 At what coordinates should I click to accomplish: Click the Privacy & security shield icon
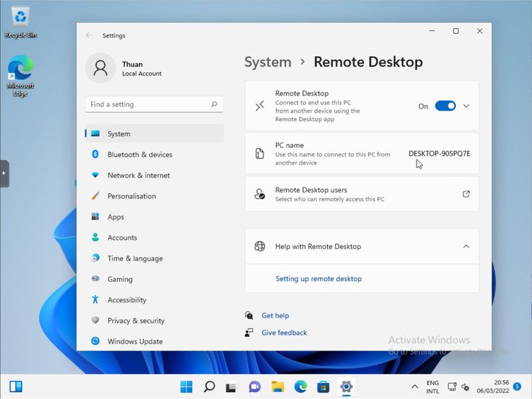tap(95, 320)
